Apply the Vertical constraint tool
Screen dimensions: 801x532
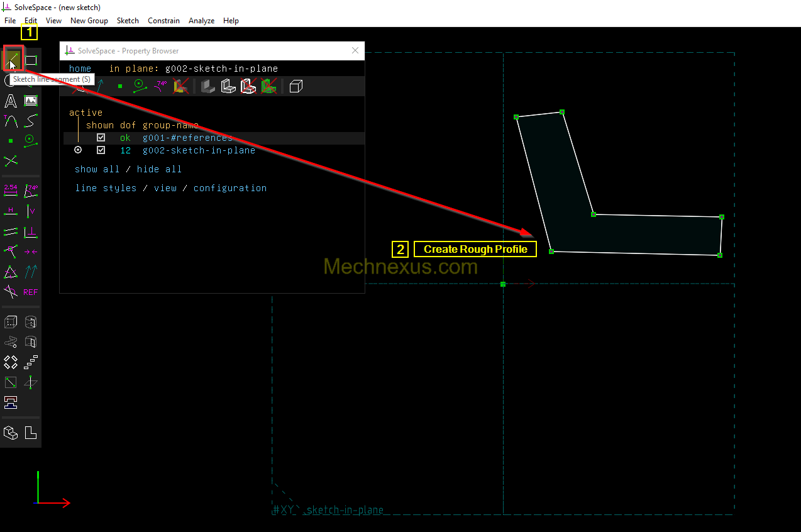(x=31, y=211)
